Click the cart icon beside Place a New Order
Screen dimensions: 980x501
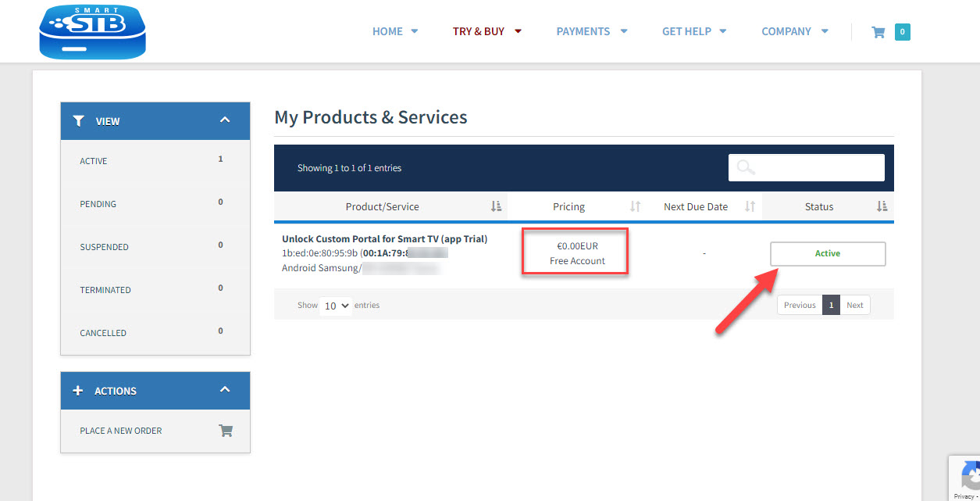coord(226,431)
